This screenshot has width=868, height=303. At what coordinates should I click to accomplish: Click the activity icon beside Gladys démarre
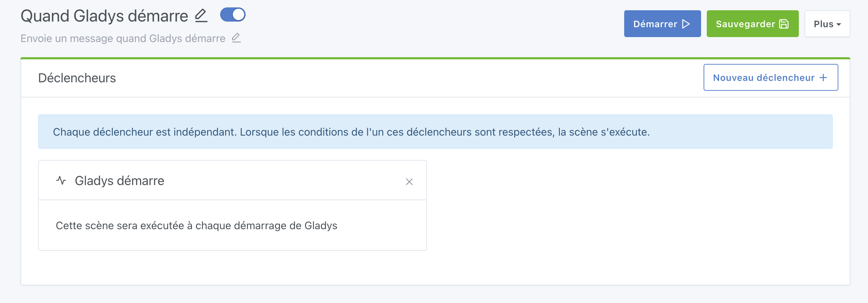point(61,180)
